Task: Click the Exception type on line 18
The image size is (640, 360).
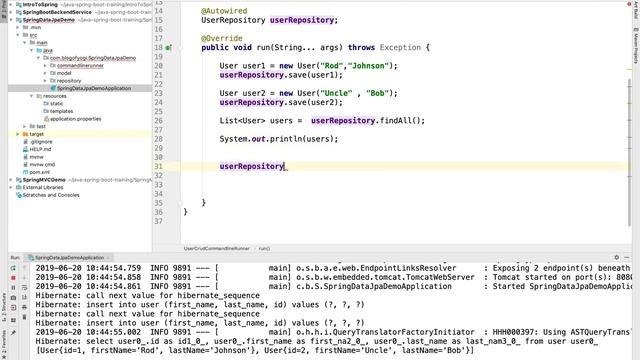Action: coord(400,47)
